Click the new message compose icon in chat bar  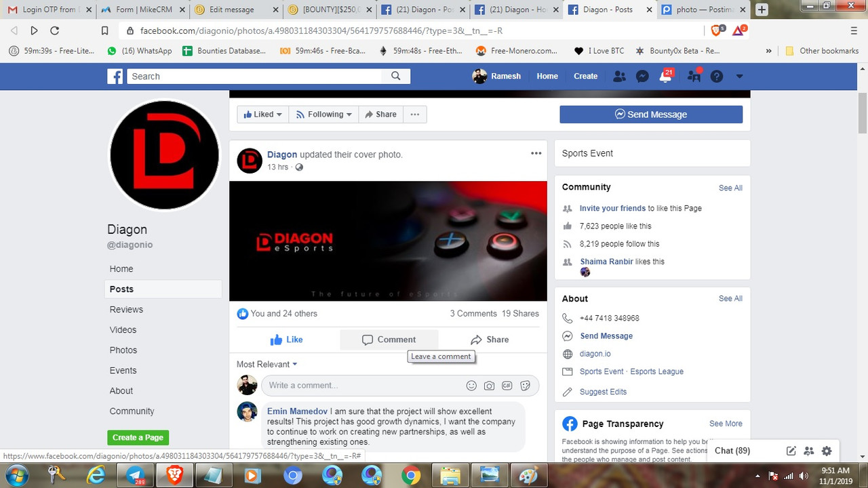pos(791,451)
